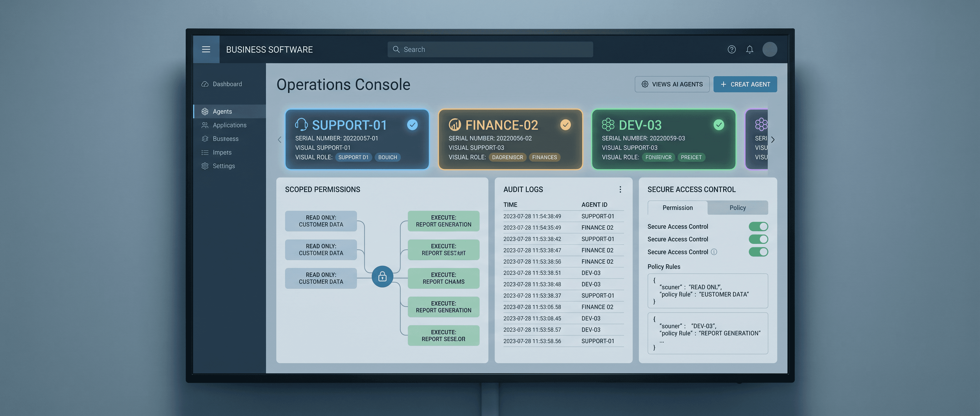Toggle the first Secure Access Control switch off

tap(758, 226)
